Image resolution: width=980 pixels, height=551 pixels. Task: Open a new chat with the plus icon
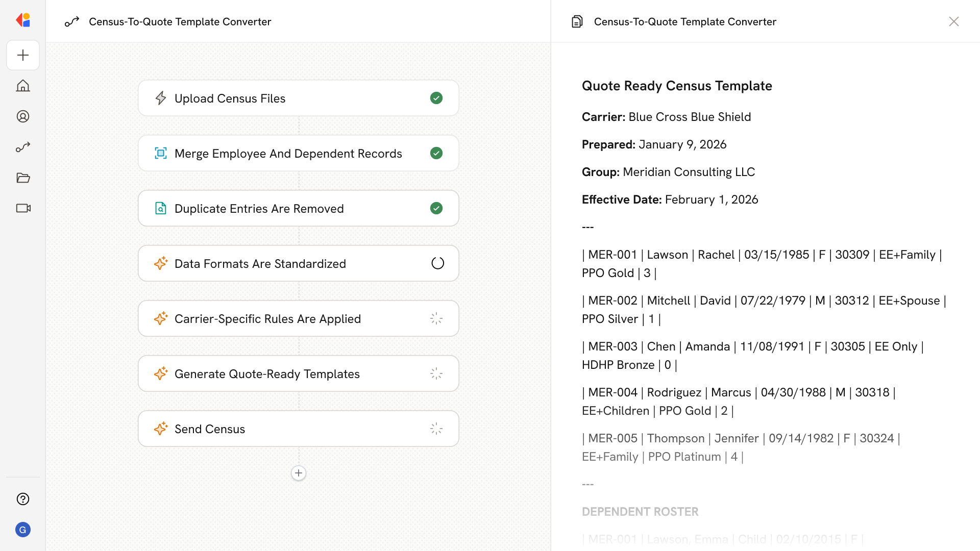tap(23, 55)
